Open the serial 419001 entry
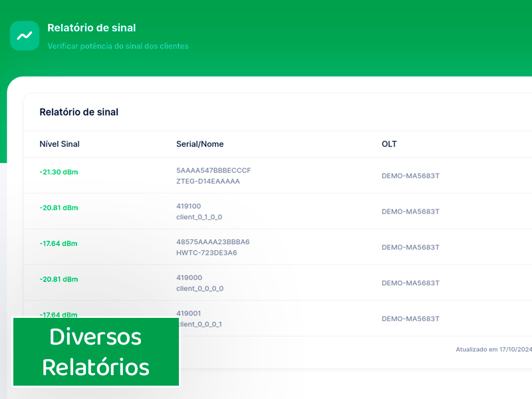 188,313
